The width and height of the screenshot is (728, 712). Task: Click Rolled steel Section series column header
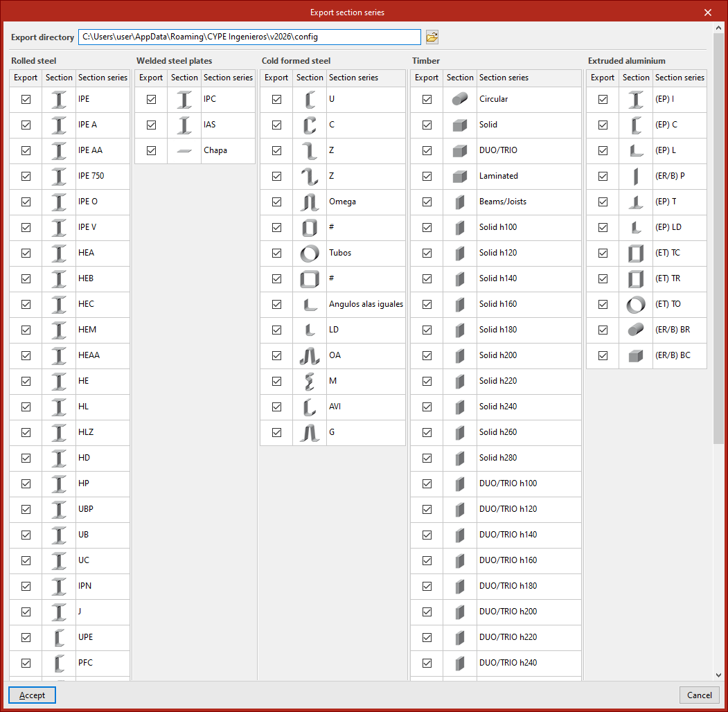point(103,78)
